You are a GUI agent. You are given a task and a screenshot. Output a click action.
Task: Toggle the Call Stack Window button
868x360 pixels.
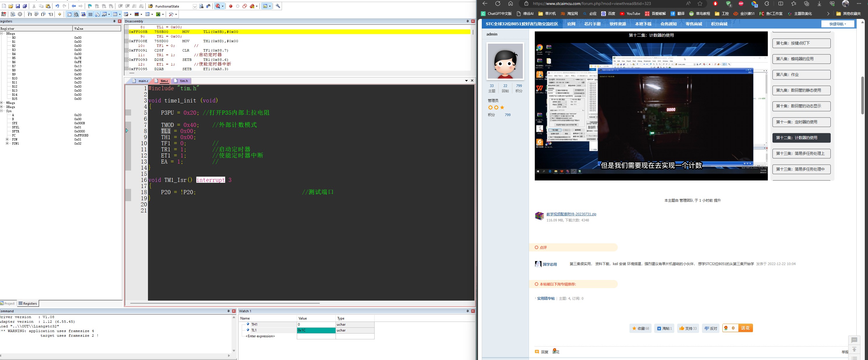pos(97,14)
